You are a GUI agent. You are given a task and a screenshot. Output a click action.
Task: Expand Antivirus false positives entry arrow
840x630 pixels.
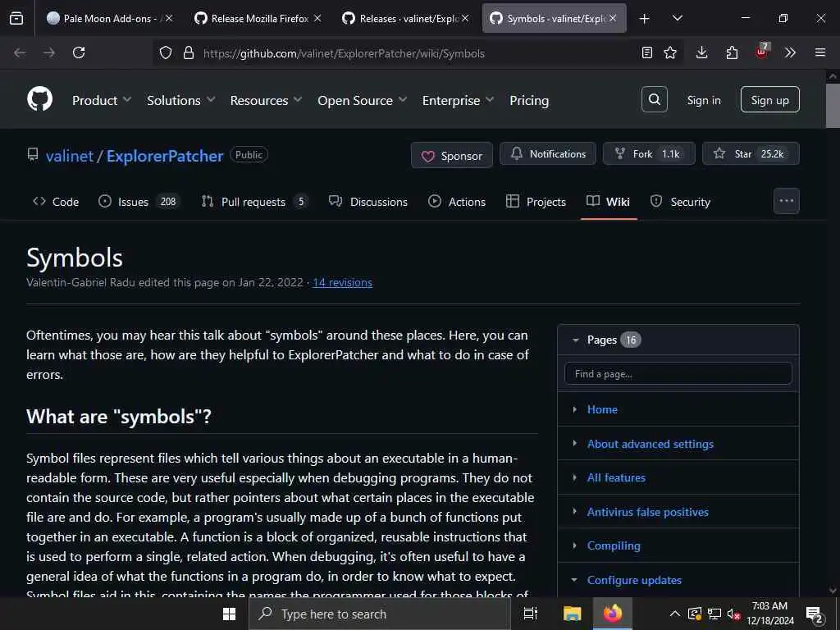click(575, 512)
